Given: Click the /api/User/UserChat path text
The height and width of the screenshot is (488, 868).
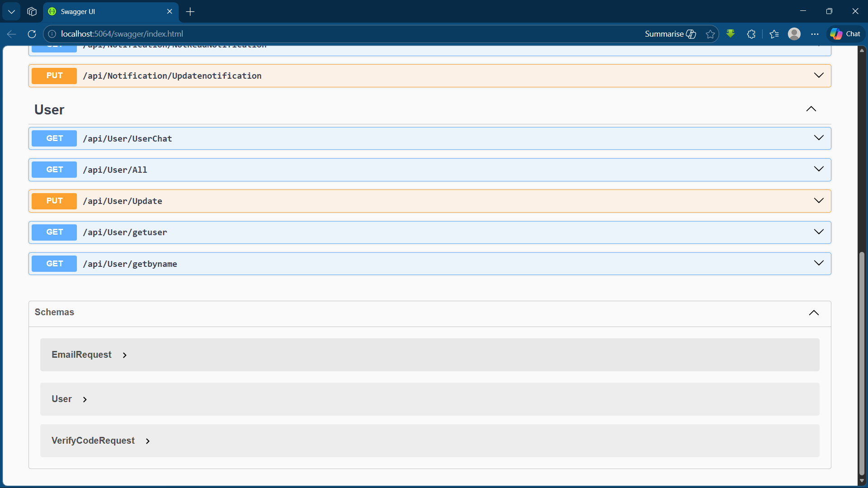Looking at the screenshot, I should click(x=128, y=139).
